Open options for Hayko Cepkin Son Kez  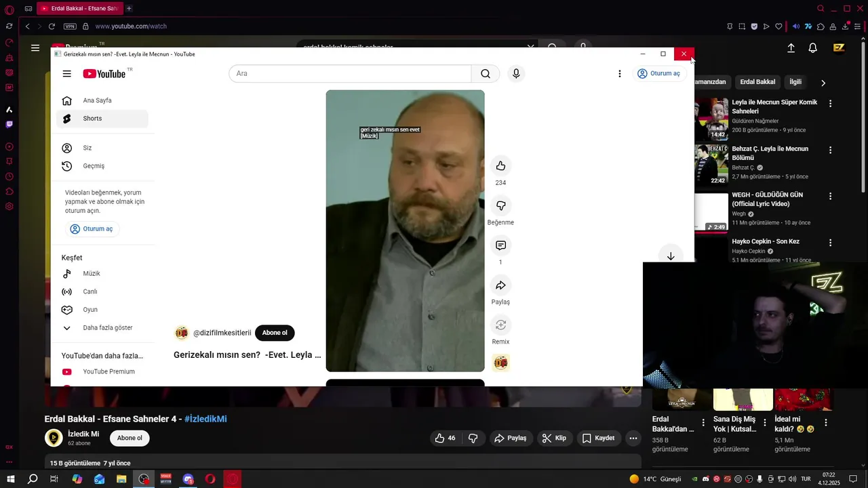830,242
